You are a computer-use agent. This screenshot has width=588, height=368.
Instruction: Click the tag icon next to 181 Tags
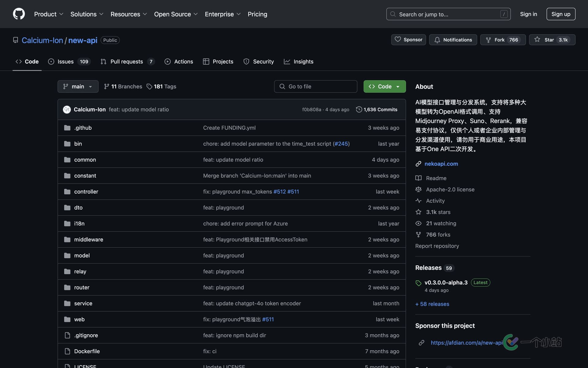click(149, 86)
